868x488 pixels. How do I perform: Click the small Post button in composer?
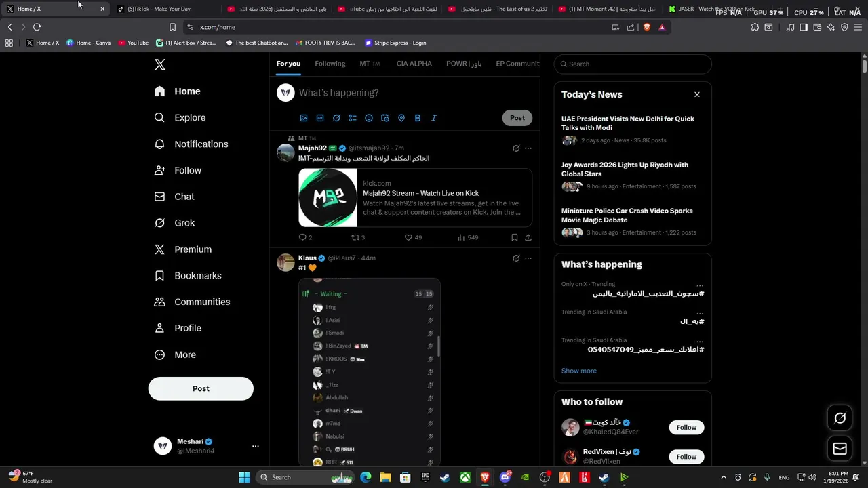click(x=517, y=118)
